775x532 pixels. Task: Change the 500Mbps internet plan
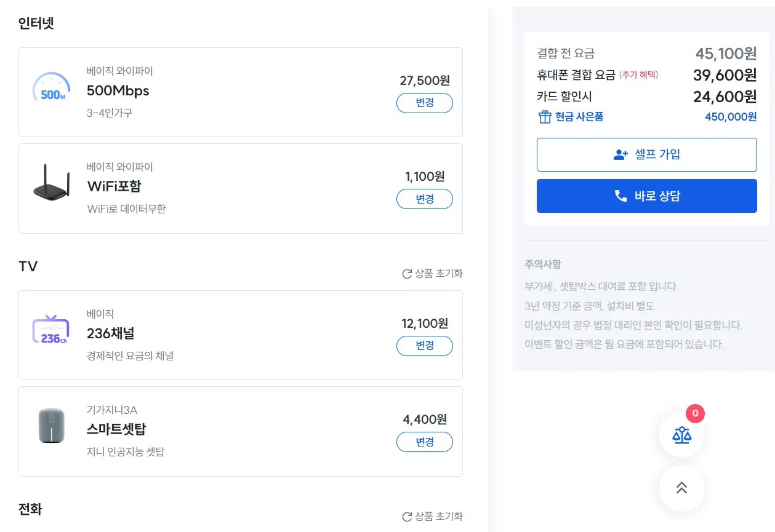click(x=425, y=103)
